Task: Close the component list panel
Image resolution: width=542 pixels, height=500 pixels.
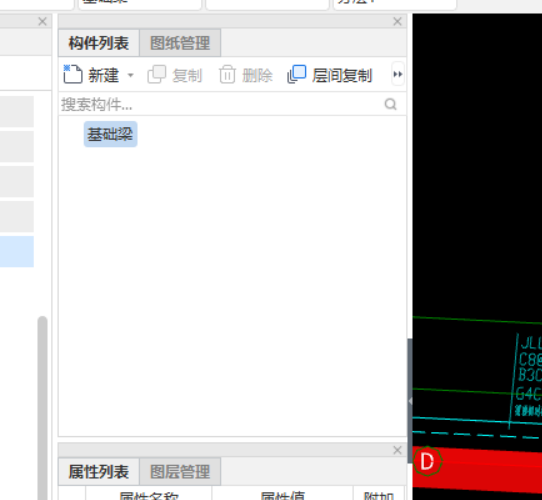Action: point(398,22)
